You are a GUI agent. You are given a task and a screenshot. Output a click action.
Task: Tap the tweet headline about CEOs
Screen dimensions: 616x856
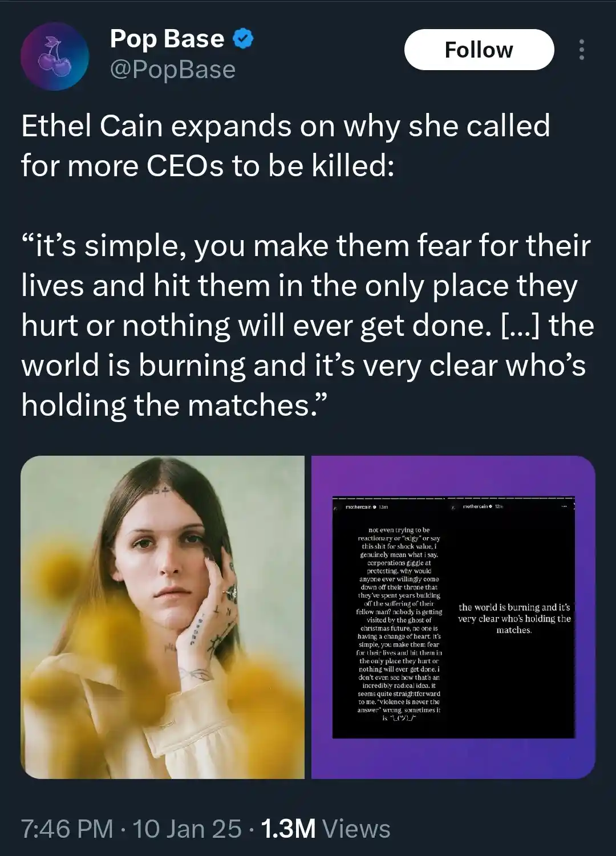[x=285, y=145]
